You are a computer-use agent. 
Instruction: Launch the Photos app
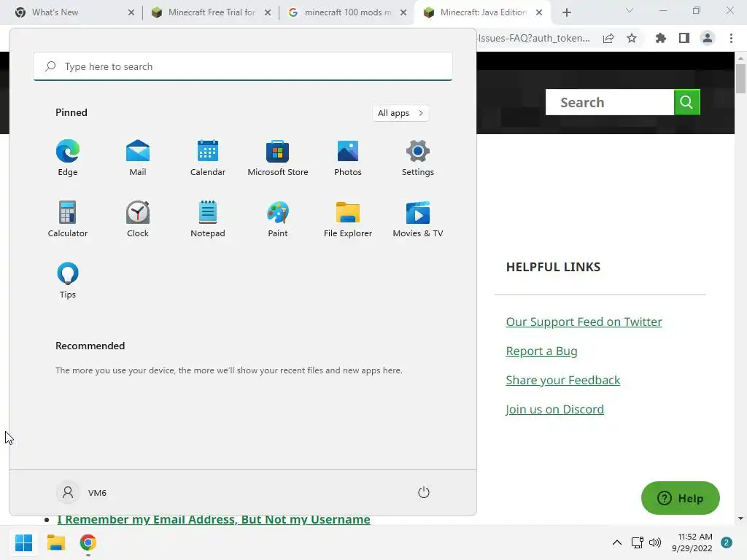tap(348, 157)
